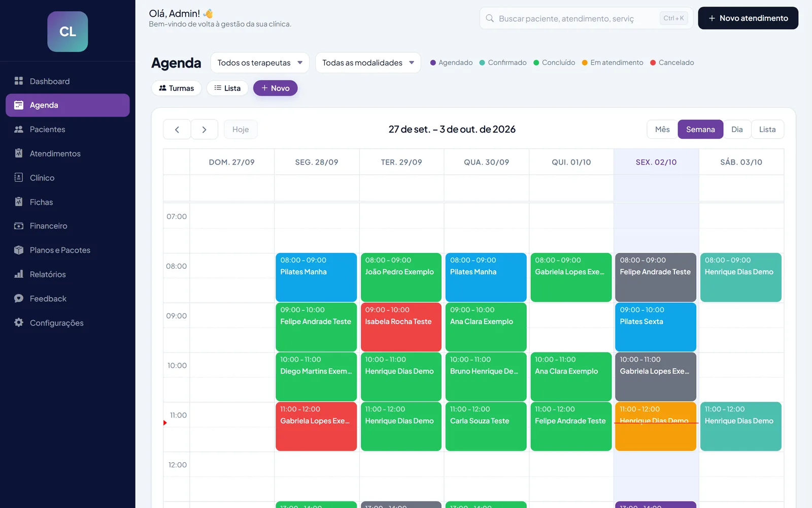Focus the Buscar paciente search field
Screen dimensions: 812x508
586,18
